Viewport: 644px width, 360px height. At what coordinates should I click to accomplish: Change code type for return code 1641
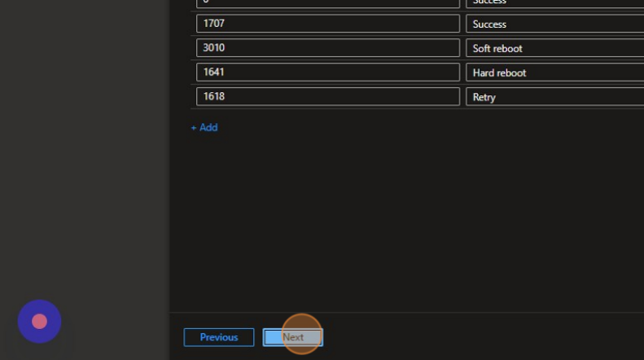pyautogui.click(x=554, y=72)
